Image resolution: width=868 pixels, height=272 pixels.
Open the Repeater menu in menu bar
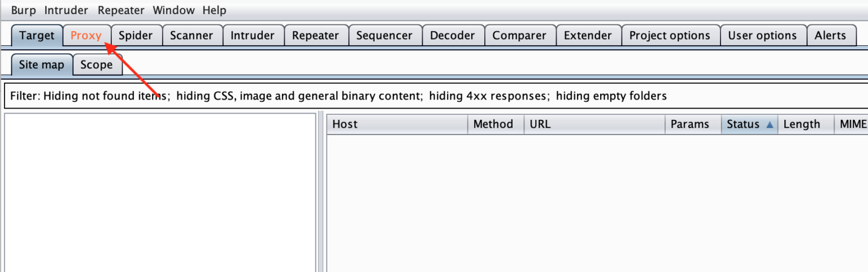[x=121, y=10]
